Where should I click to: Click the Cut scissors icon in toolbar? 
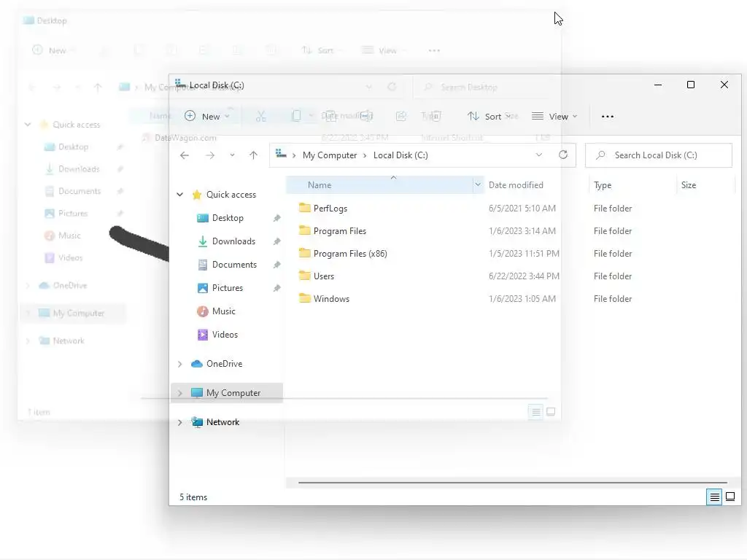click(260, 116)
